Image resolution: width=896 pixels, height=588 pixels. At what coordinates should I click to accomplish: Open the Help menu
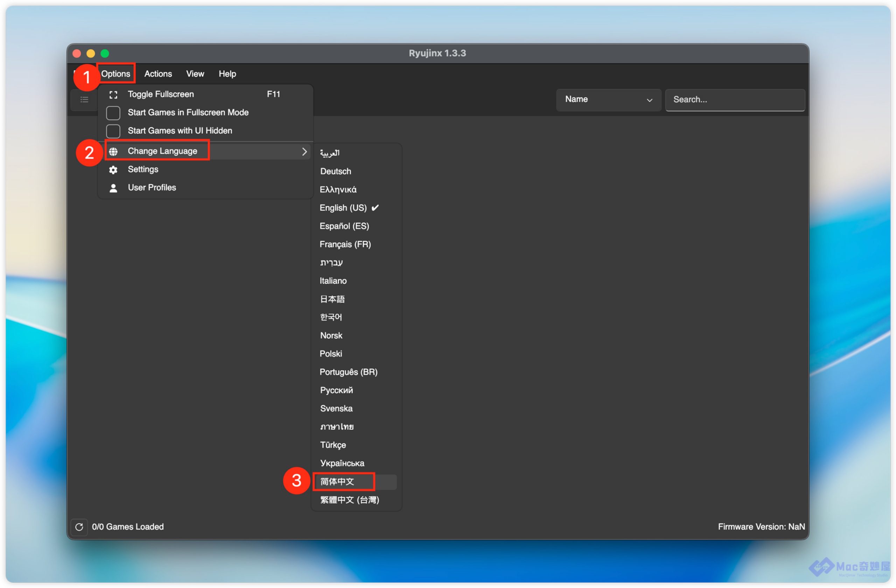(x=227, y=74)
